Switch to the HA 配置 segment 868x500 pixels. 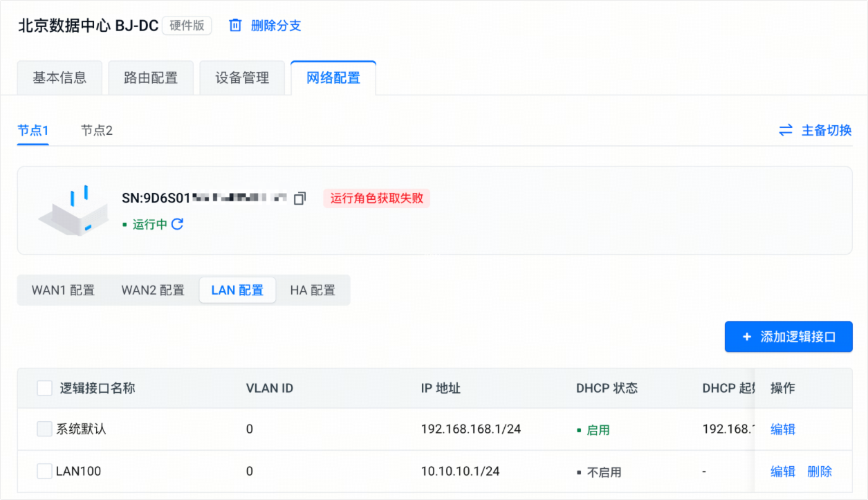coord(313,290)
